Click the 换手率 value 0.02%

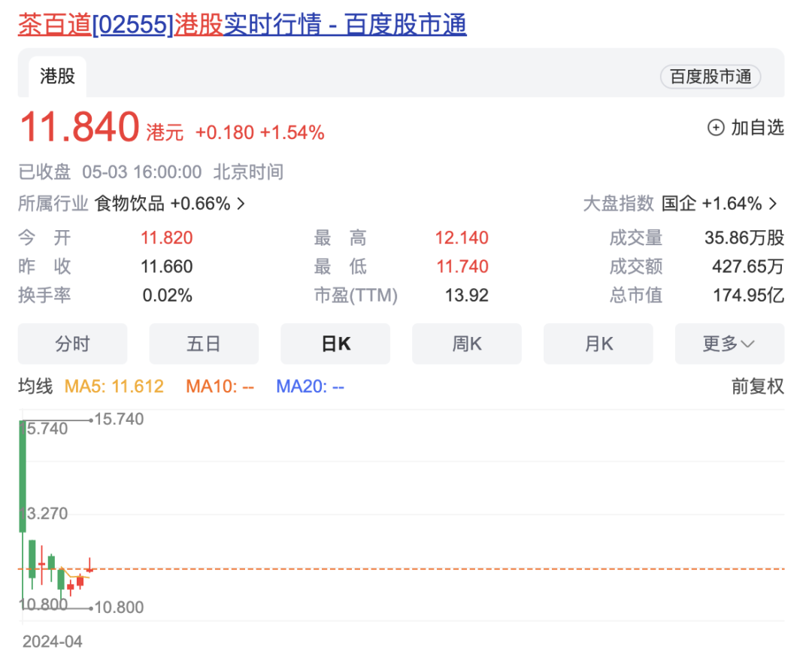pyautogui.click(x=167, y=296)
